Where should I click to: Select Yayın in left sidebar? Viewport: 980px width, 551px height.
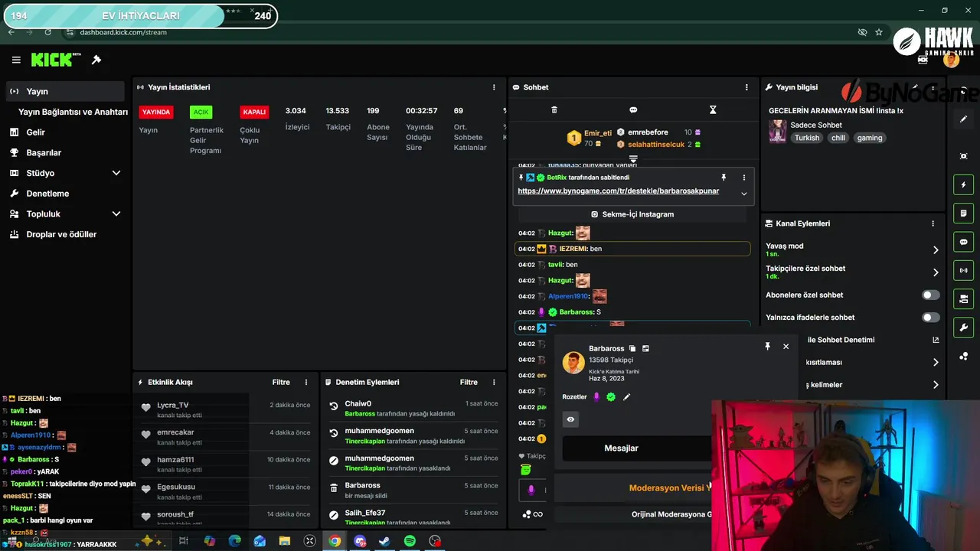point(64,91)
